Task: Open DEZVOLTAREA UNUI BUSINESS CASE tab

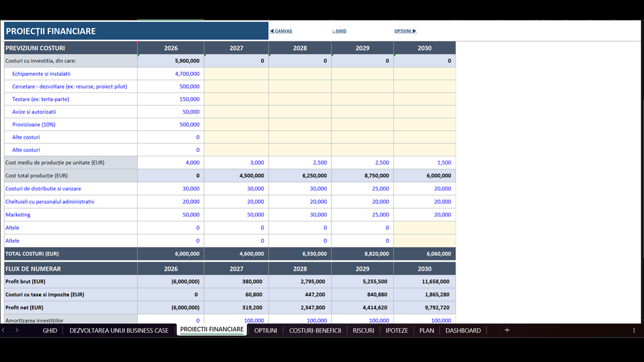Action: point(119,330)
